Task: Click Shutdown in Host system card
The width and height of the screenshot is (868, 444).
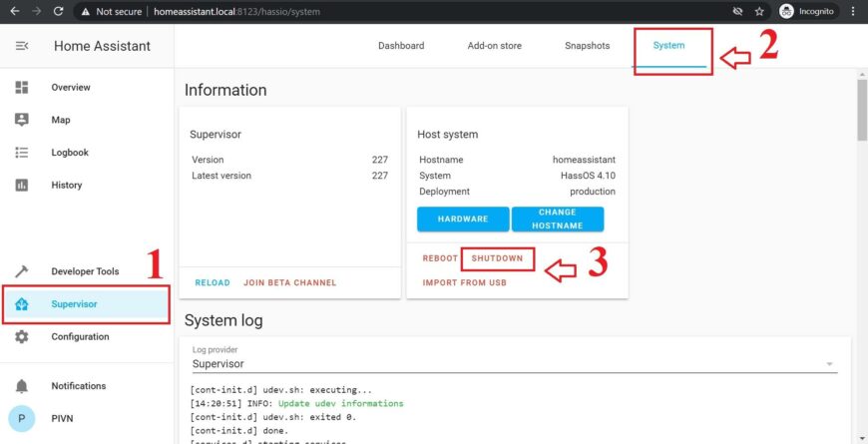Action: click(497, 258)
